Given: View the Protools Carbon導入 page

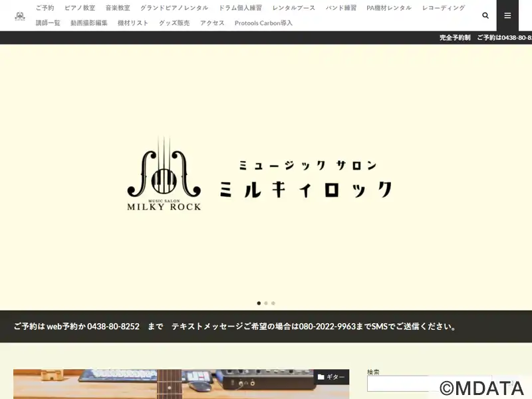Looking at the screenshot, I should point(263,23).
